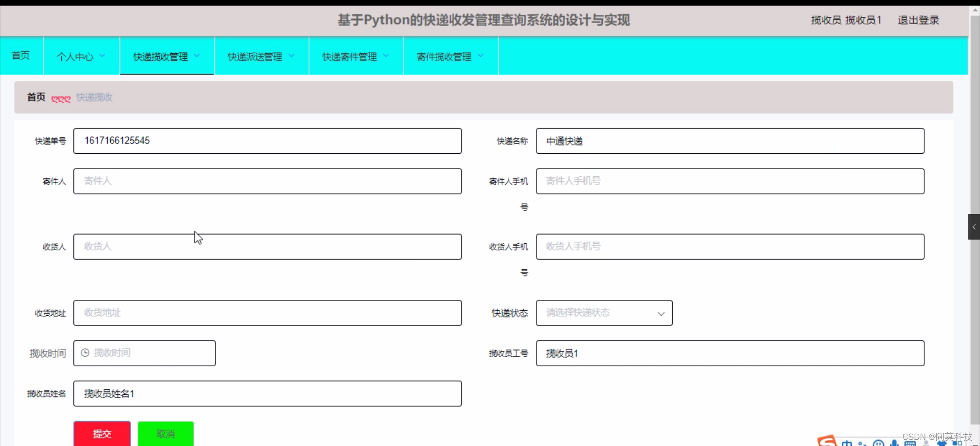Open the 快递派送管理 menu
Image resolution: width=980 pixels, height=446 pixels.
click(x=261, y=56)
